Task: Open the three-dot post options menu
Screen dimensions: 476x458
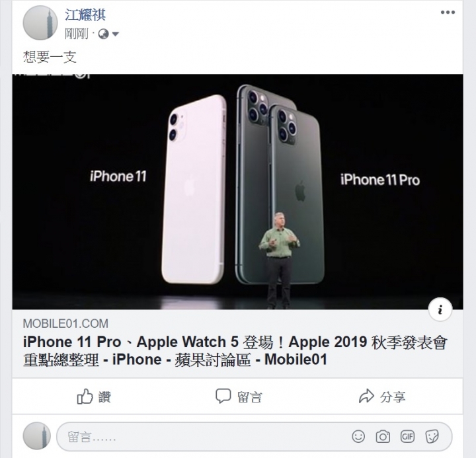Action: [x=448, y=13]
